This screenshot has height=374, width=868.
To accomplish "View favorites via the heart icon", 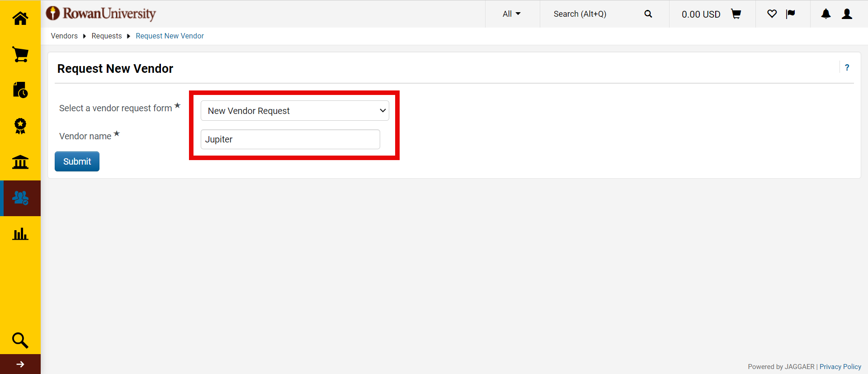I will (x=772, y=14).
